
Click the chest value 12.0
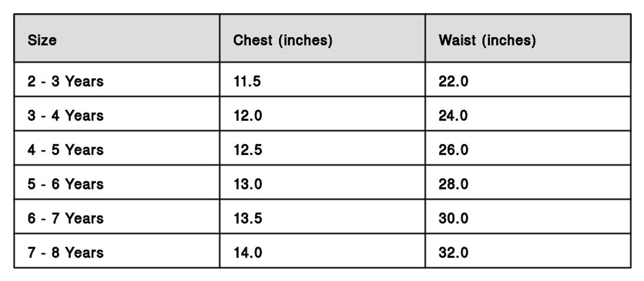coord(248,116)
